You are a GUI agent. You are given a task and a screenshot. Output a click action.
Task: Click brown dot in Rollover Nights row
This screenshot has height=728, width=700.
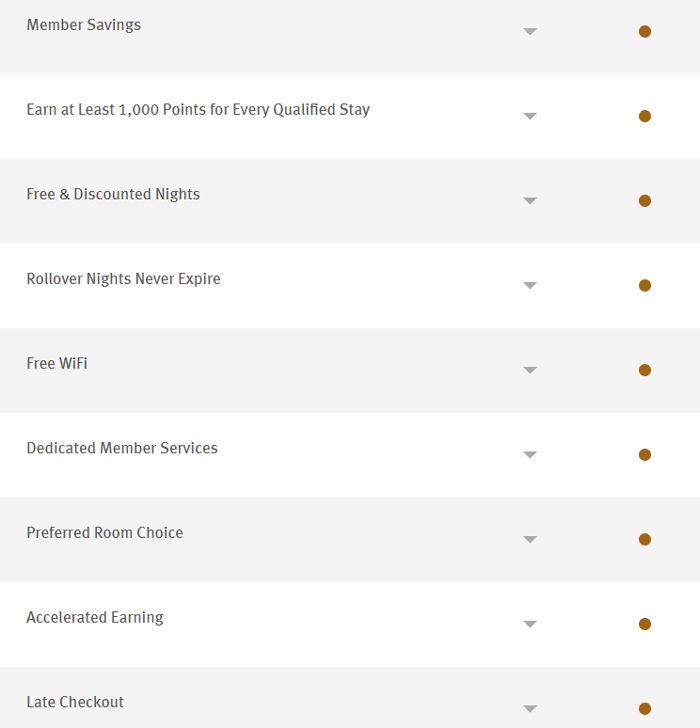point(644,285)
